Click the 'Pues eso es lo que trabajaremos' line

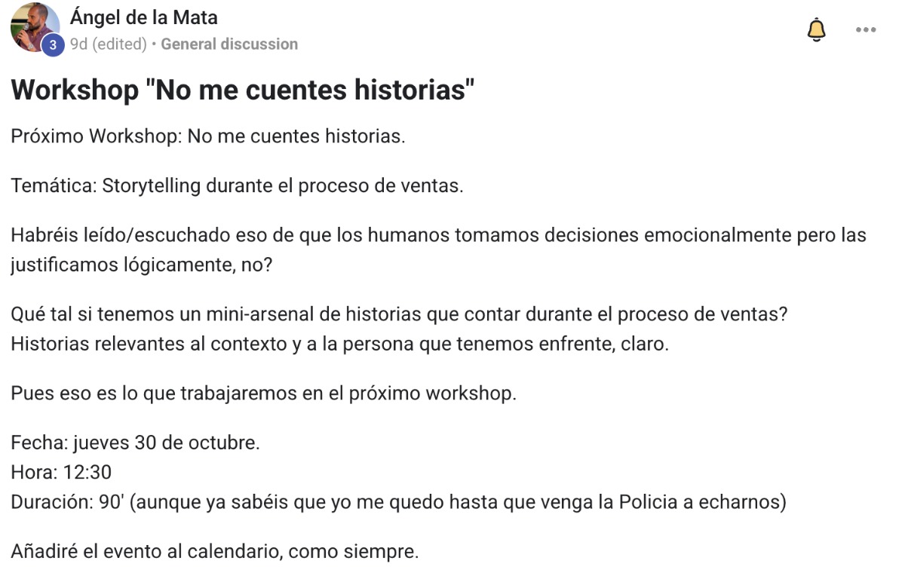(263, 394)
